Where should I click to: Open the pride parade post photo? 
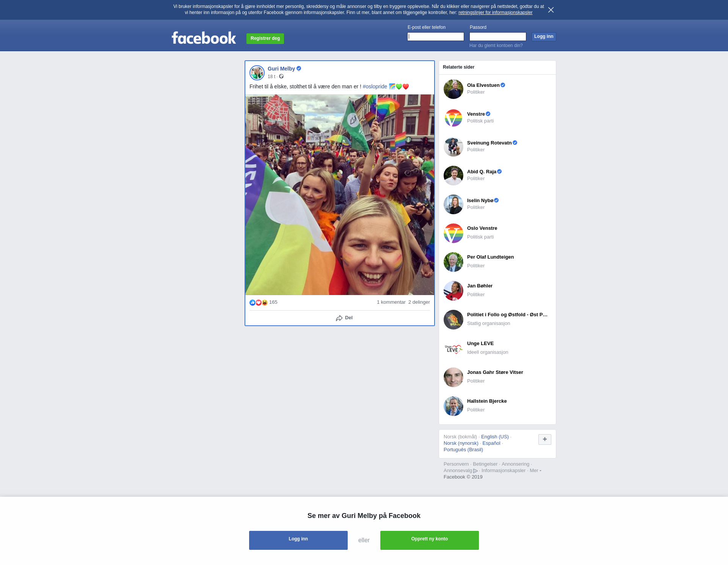click(x=340, y=195)
